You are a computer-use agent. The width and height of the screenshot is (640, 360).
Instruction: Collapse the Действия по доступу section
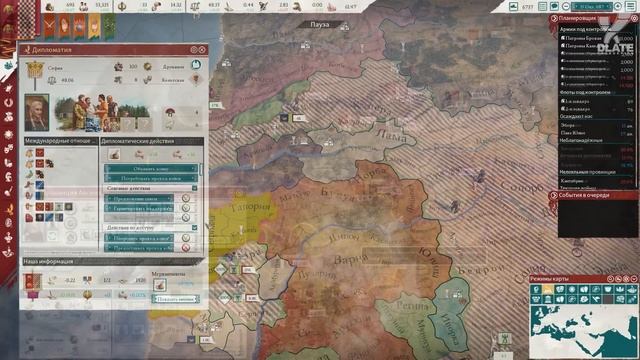[x=194, y=227]
